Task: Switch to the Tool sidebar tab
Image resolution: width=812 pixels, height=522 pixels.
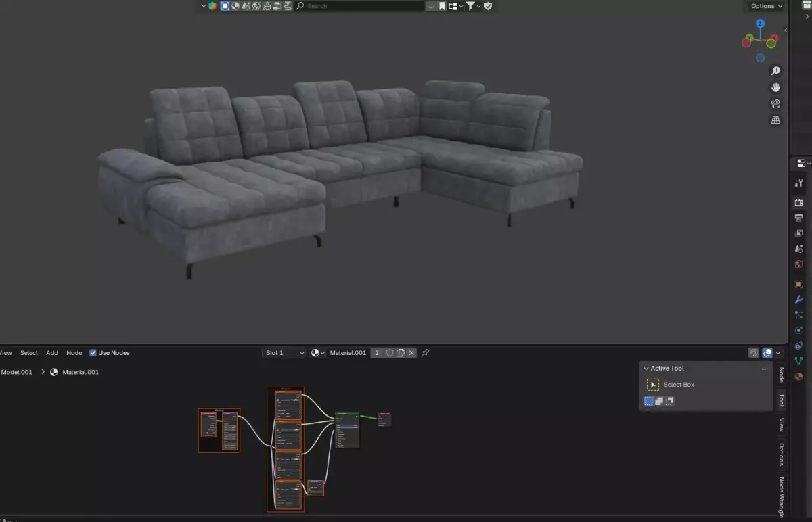Action: click(781, 400)
